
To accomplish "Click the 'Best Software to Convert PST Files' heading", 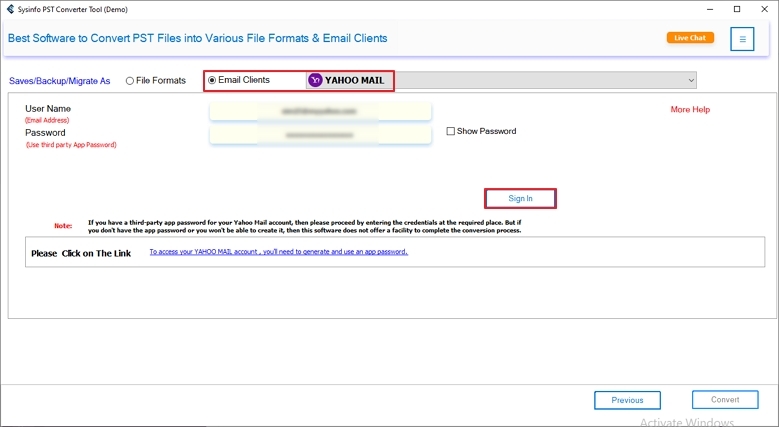I will coord(197,38).
